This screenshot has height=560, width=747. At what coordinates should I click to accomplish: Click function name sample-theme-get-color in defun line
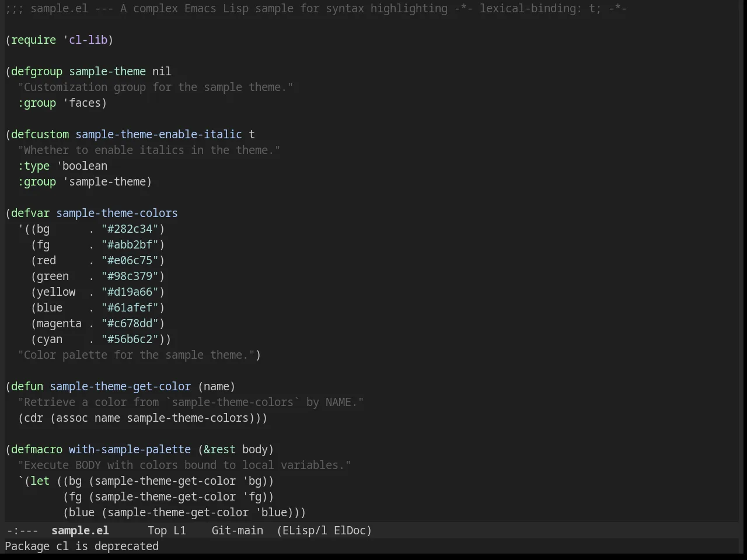pos(120,386)
